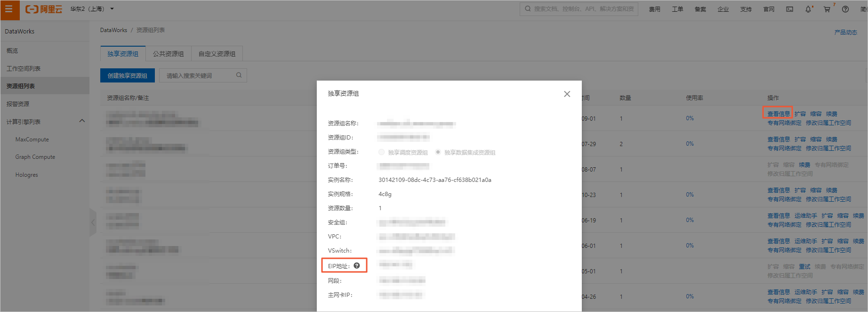868x312 pixels.
Task: Collapse the left sidebar with the arrow handle
Action: (x=93, y=222)
